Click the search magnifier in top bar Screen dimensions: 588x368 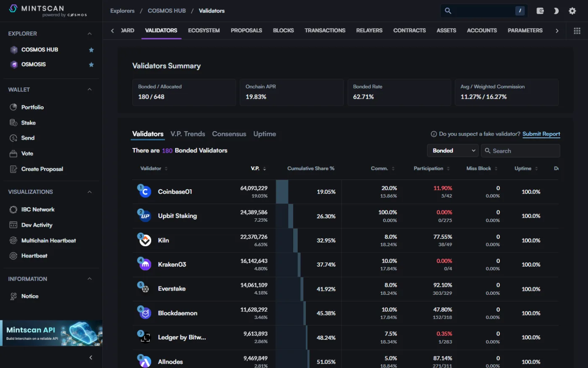pyautogui.click(x=448, y=11)
